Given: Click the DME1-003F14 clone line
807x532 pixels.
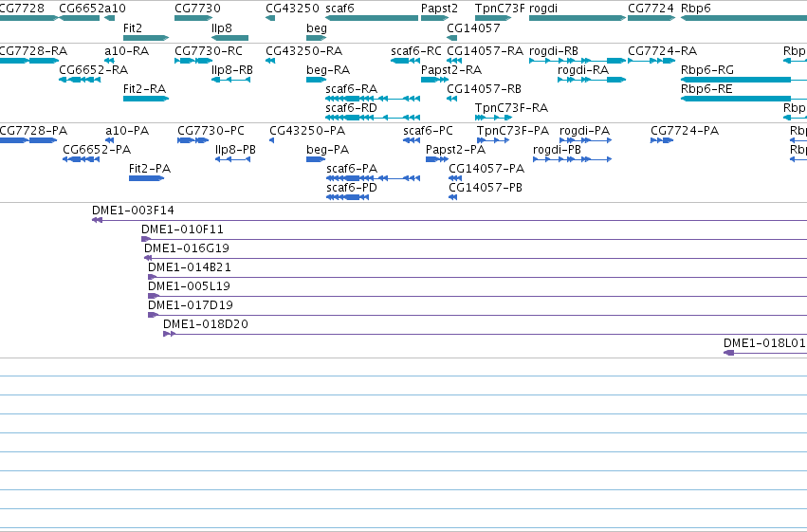Looking at the screenshot, I should click(449, 220).
